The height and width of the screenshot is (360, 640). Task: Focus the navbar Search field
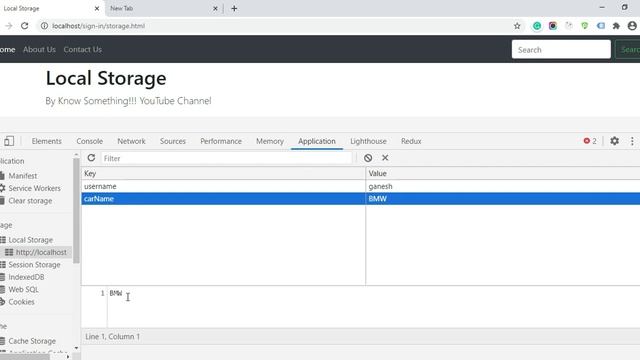pyautogui.click(x=561, y=49)
